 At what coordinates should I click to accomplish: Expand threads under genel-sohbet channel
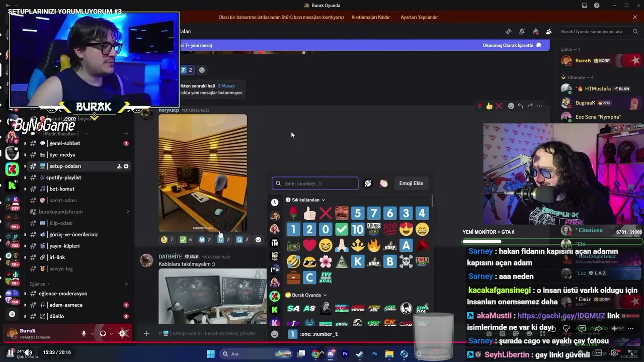pos(25,143)
